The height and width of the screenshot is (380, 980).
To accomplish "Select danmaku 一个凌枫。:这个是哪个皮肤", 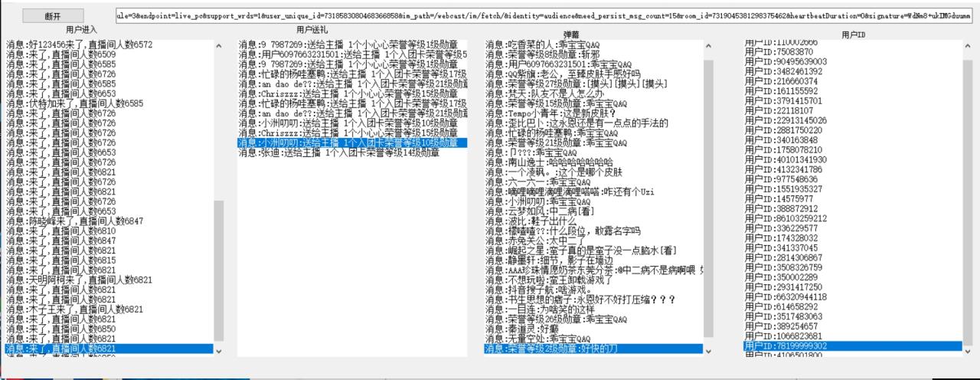I will (593, 172).
